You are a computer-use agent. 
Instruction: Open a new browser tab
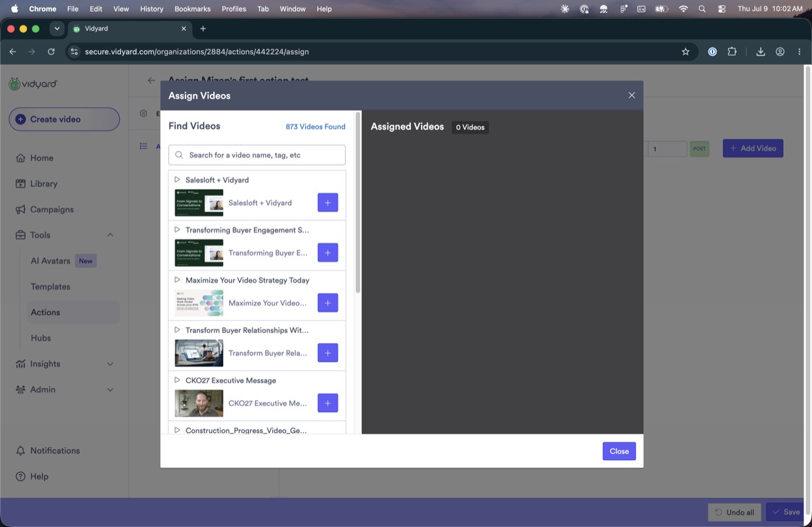tap(203, 28)
